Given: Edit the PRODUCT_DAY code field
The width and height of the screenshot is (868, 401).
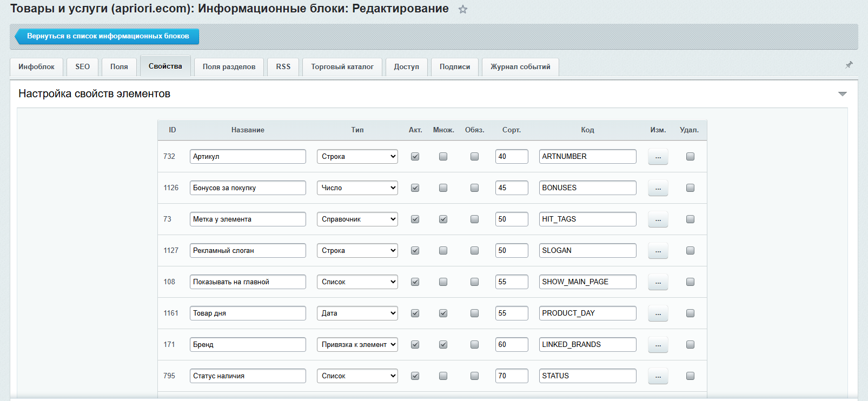Looking at the screenshot, I should tap(587, 313).
